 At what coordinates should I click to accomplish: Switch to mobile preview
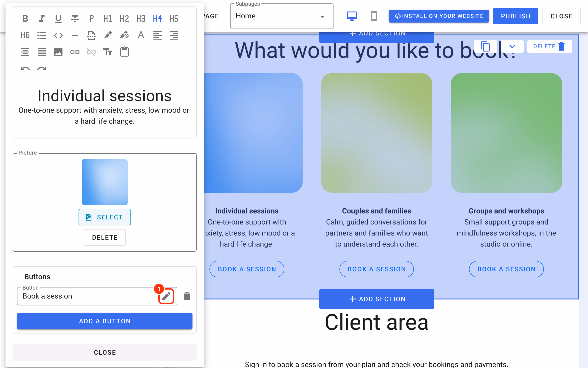[374, 16]
